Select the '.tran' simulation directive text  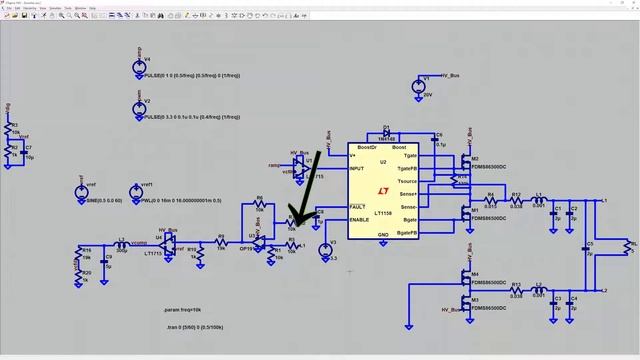[195, 327]
